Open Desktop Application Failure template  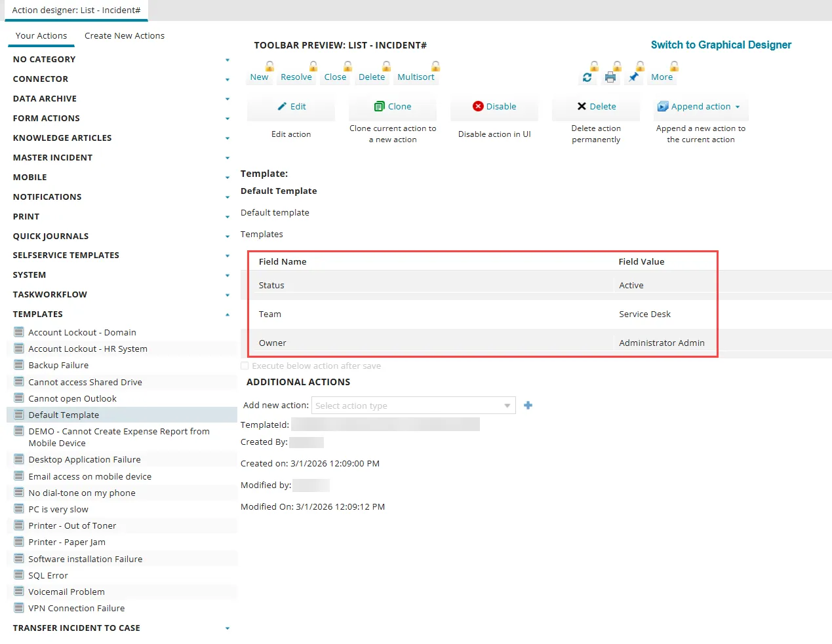[x=85, y=460]
